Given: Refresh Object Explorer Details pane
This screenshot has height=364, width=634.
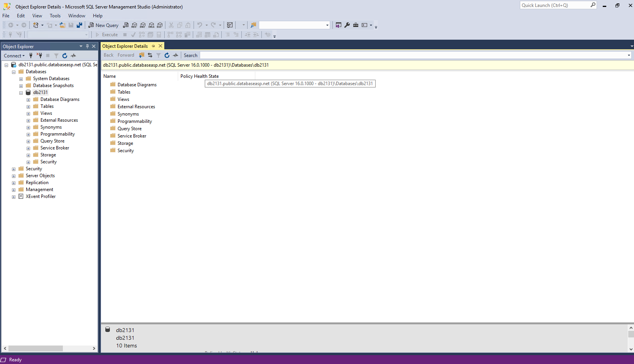Looking at the screenshot, I should (167, 55).
